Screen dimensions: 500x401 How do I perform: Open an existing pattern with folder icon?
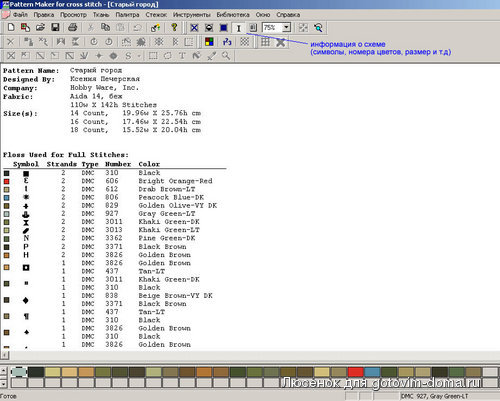[40, 28]
